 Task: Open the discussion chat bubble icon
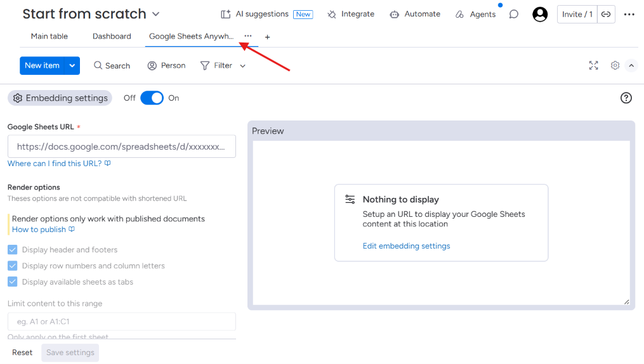click(513, 15)
